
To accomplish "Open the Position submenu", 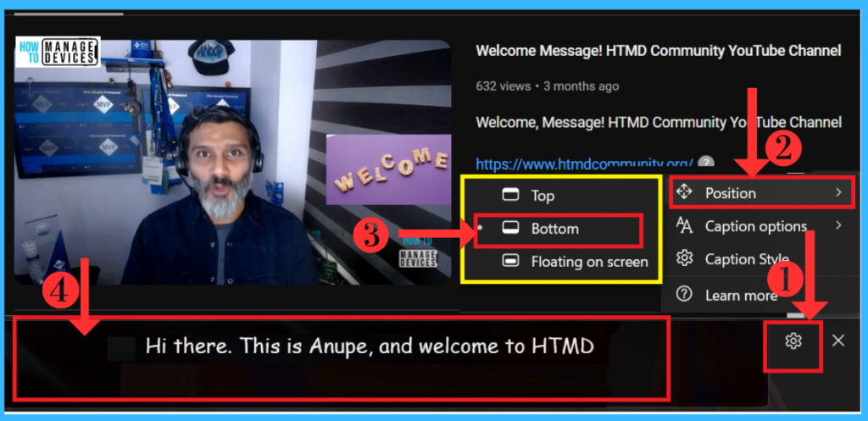I will 761,192.
